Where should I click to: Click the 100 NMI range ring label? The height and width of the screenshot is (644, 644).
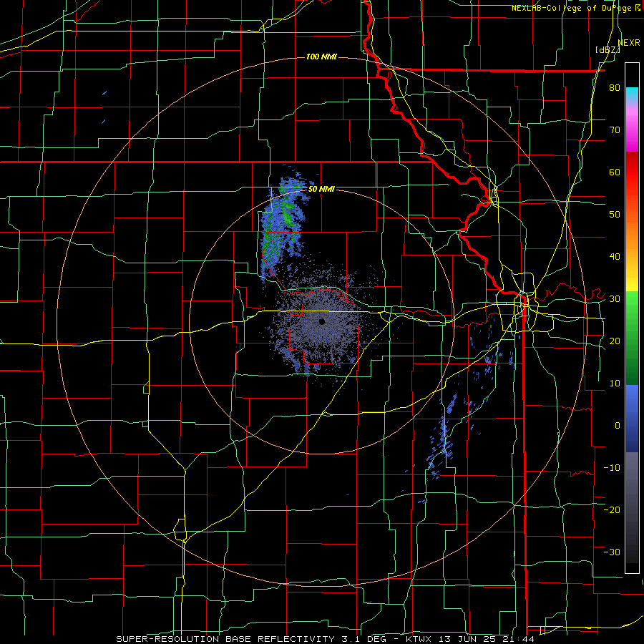coord(321,57)
